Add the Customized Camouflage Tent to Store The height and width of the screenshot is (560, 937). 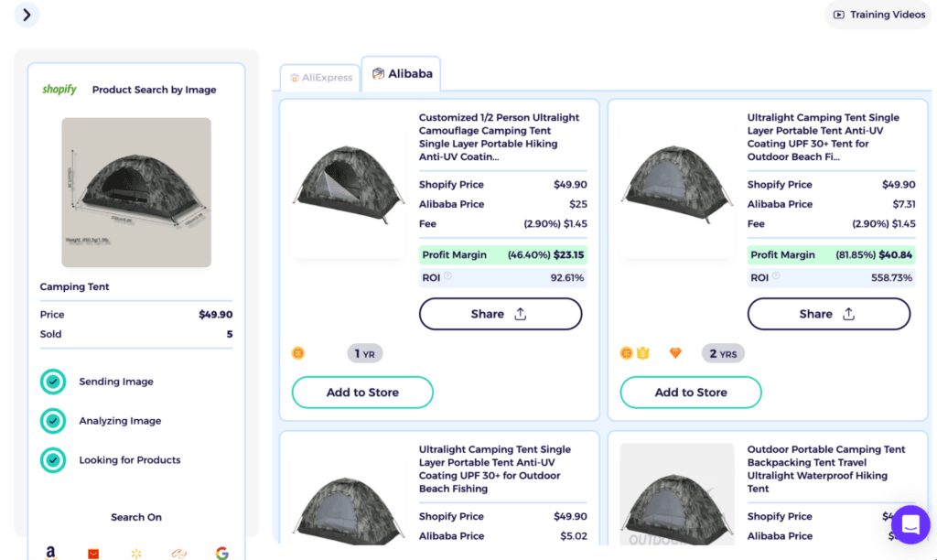click(x=362, y=392)
